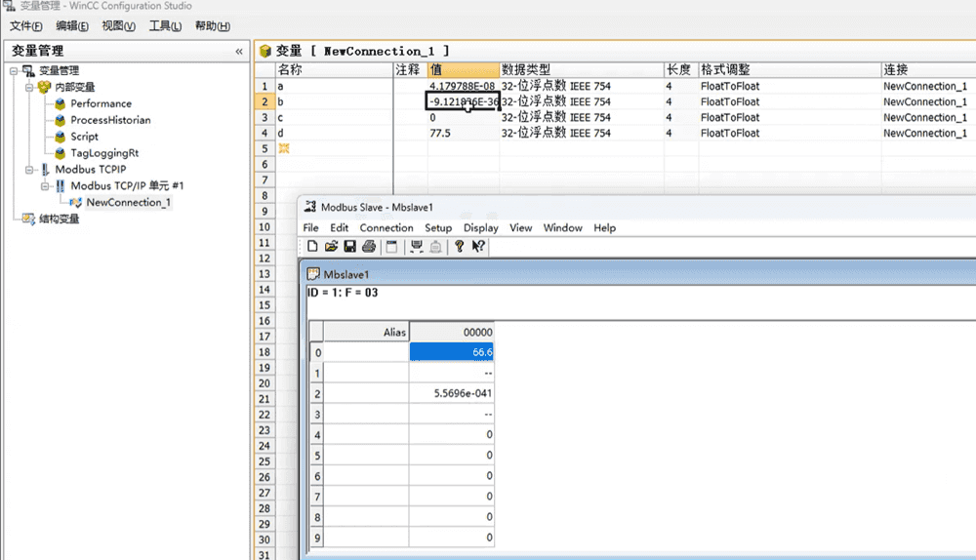Open the Setup menu in Modbus Slave
This screenshot has width=976, height=560.
click(x=438, y=227)
